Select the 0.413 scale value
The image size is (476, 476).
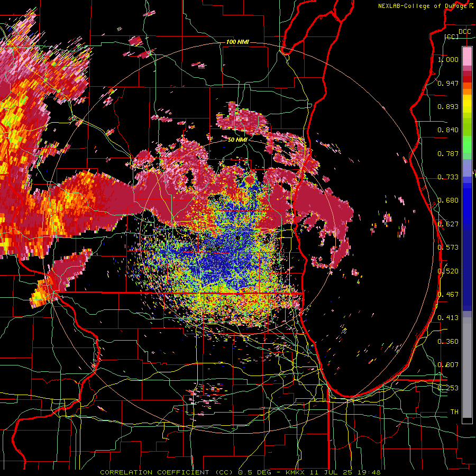point(448,318)
